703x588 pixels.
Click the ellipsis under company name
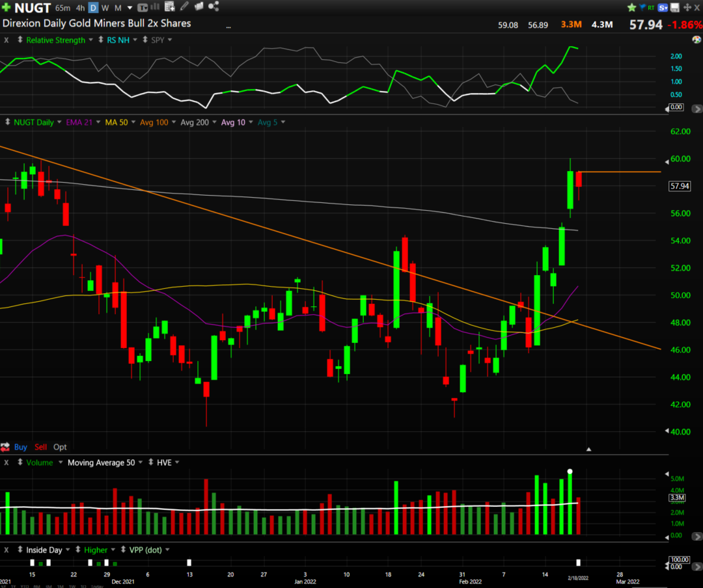pyautogui.click(x=228, y=27)
